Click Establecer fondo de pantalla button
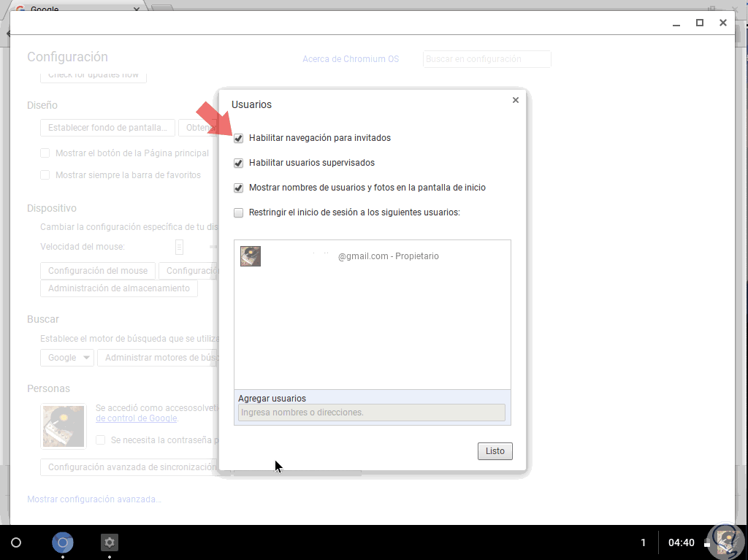 tap(108, 128)
